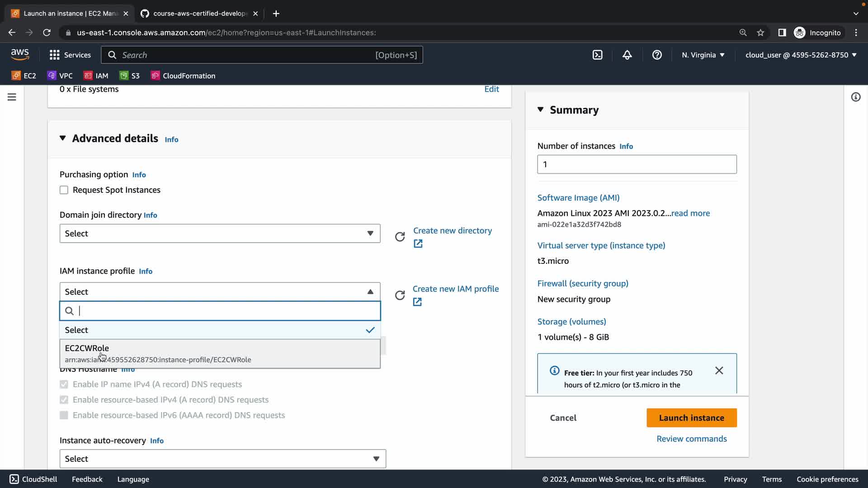
Task: Expand the Instance auto-recovery dropdown
Action: tap(222, 459)
